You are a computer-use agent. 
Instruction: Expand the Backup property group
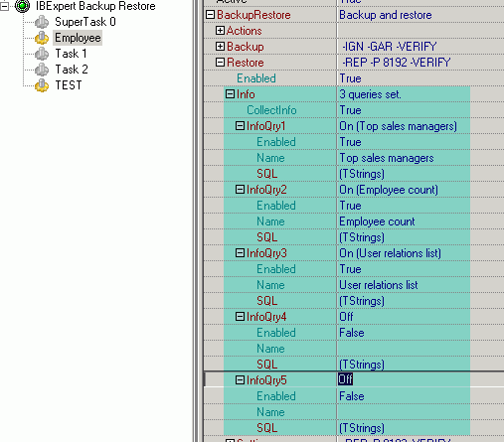[220, 47]
